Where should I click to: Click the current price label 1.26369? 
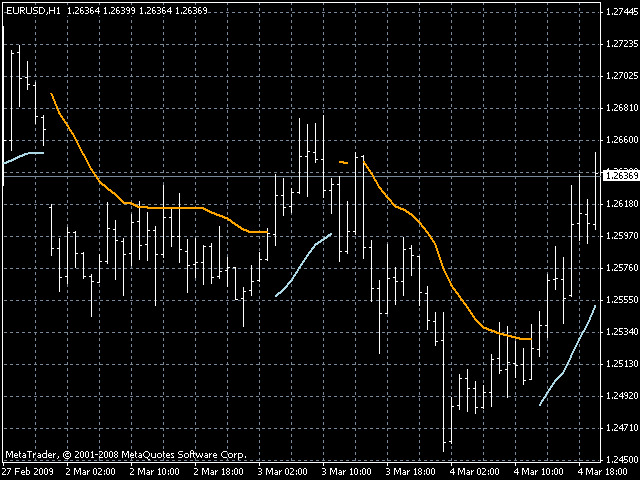tap(622, 176)
